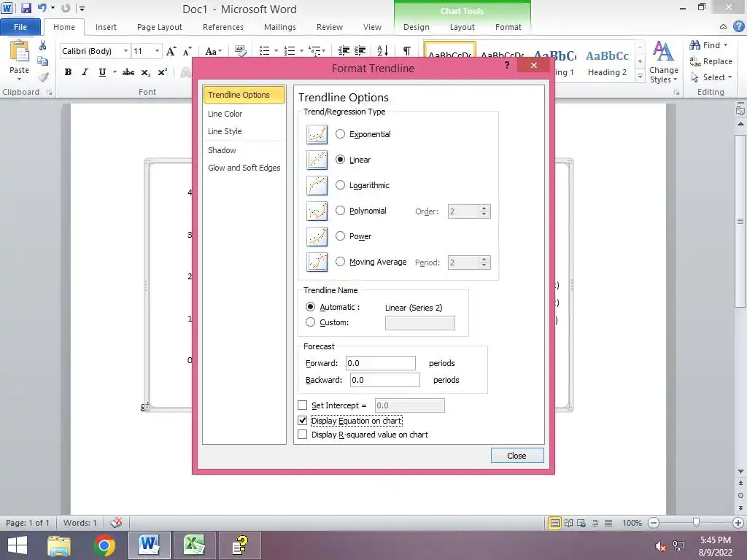Click the Windows Start button
Image resolution: width=747 pixels, height=560 pixels.
coord(18,545)
